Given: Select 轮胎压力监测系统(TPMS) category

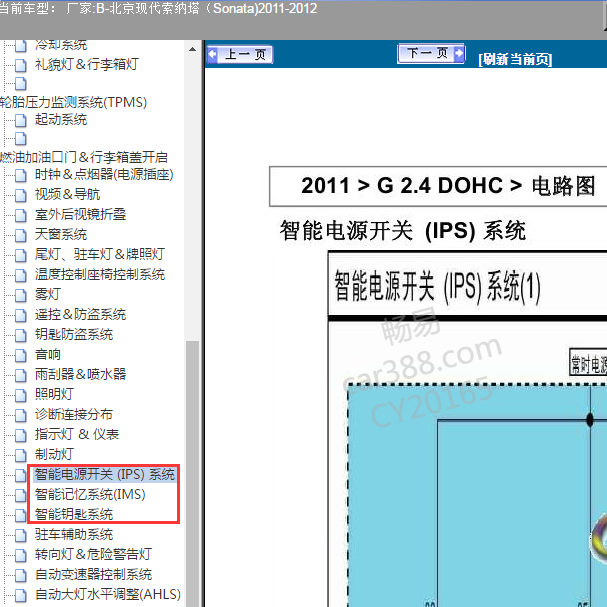Looking at the screenshot, I should pos(72,101).
